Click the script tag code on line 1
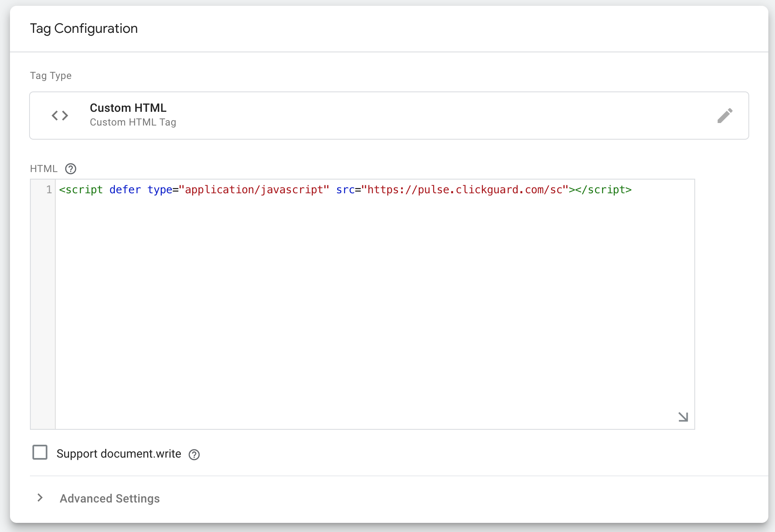Viewport: 775px width, 532px height. pyautogui.click(x=346, y=190)
